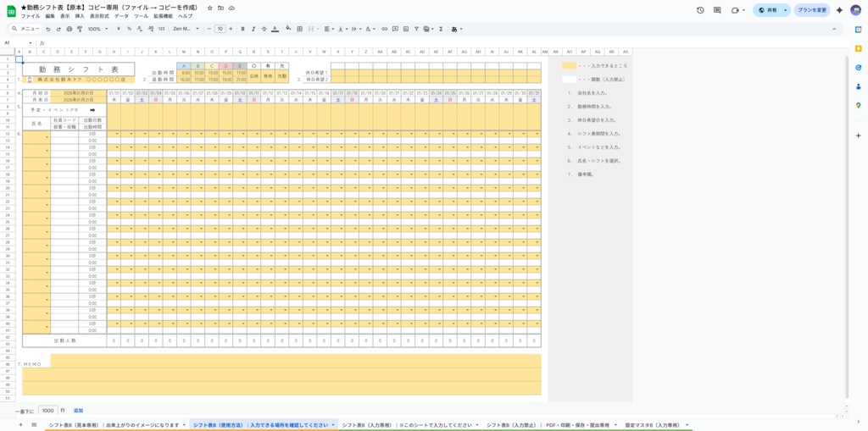868x431 pixels.
Task: Open the データ menu
Action: click(x=121, y=17)
